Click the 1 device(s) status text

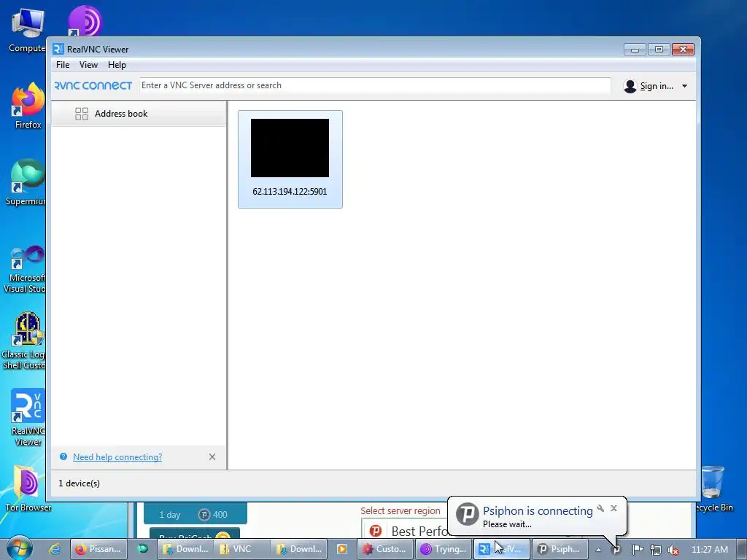click(x=79, y=483)
